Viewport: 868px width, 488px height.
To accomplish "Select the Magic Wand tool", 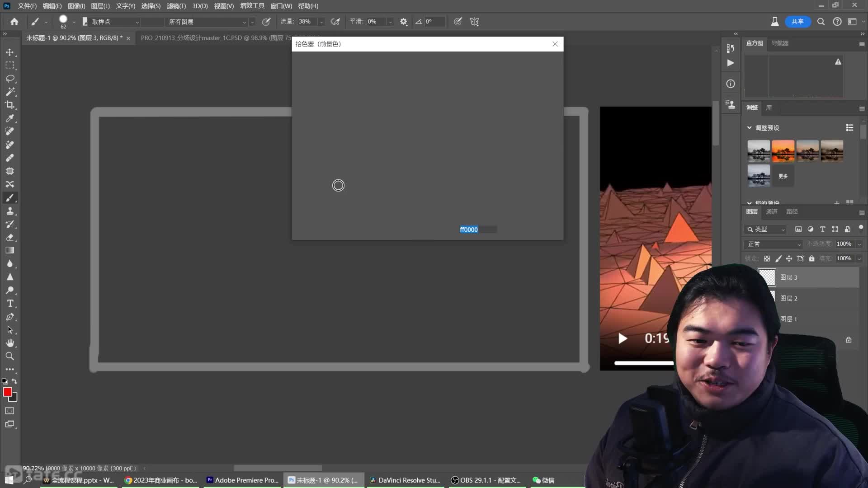I will [10, 92].
